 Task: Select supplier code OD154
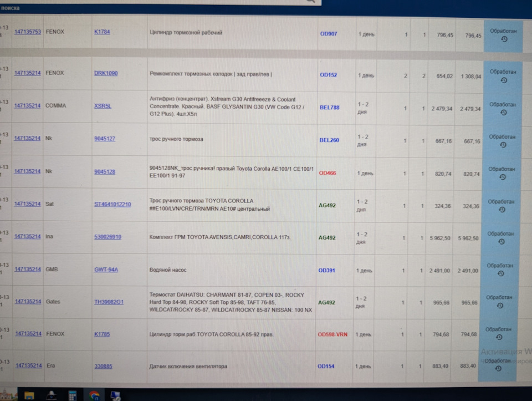[326, 367]
